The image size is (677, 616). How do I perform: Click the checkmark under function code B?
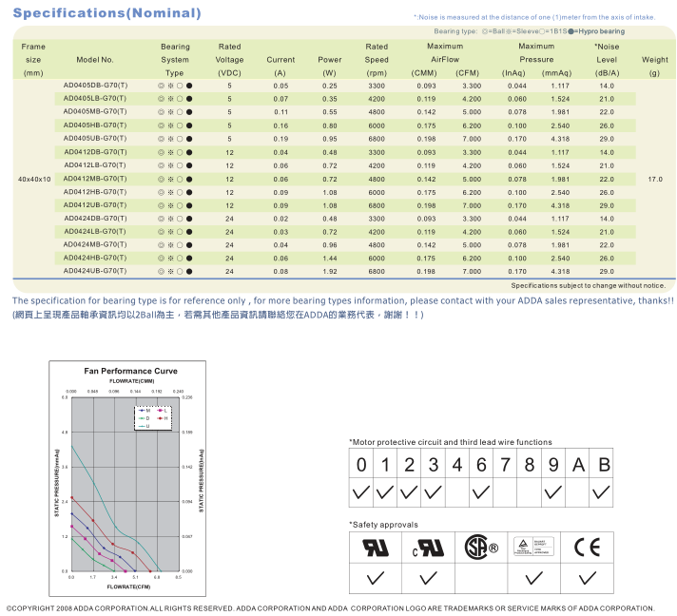[601, 492]
